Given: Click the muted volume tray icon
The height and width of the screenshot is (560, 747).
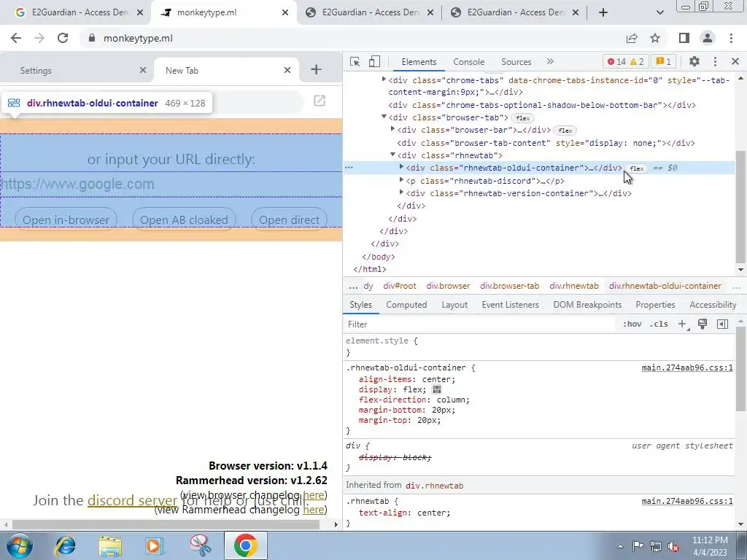Looking at the screenshot, I should click(673, 546).
